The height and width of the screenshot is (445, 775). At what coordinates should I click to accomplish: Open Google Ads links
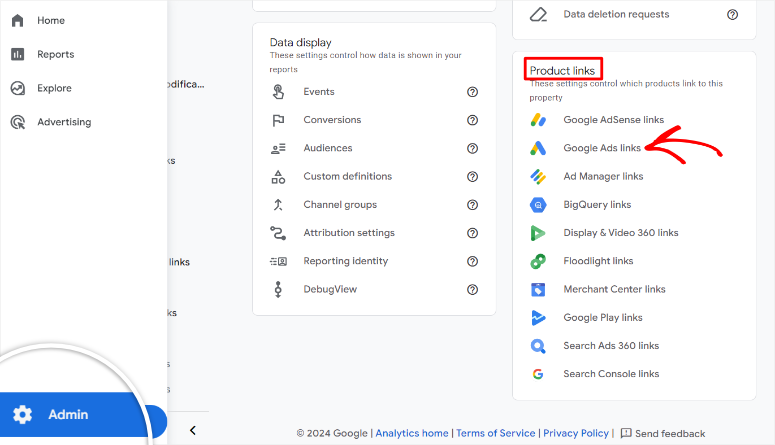click(x=602, y=148)
